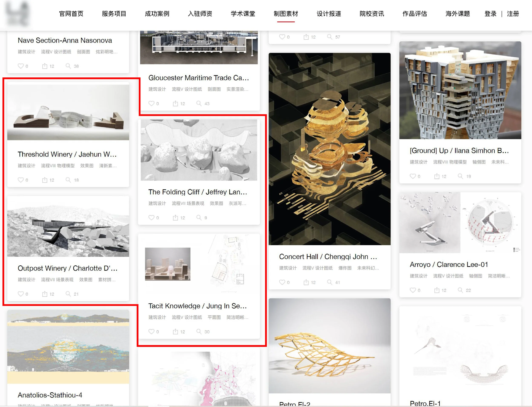Click share icon on Arroyo Clarence Lee-01 card

tap(437, 290)
